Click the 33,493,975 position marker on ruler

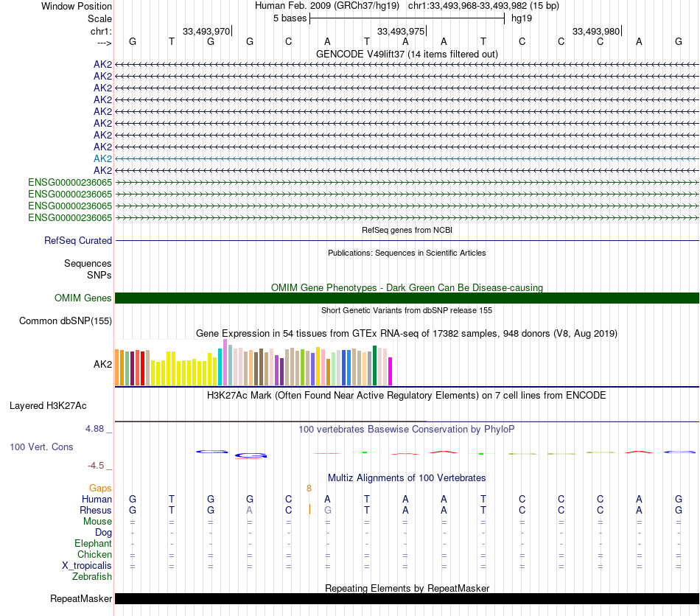[402, 31]
